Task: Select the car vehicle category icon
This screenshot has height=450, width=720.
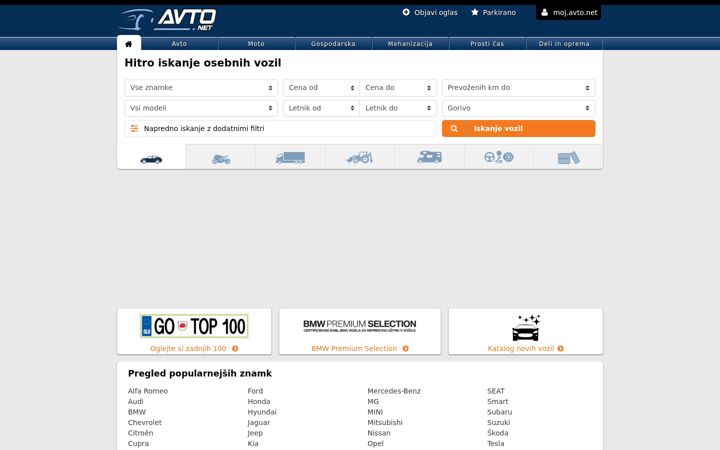Action: coord(151,159)
